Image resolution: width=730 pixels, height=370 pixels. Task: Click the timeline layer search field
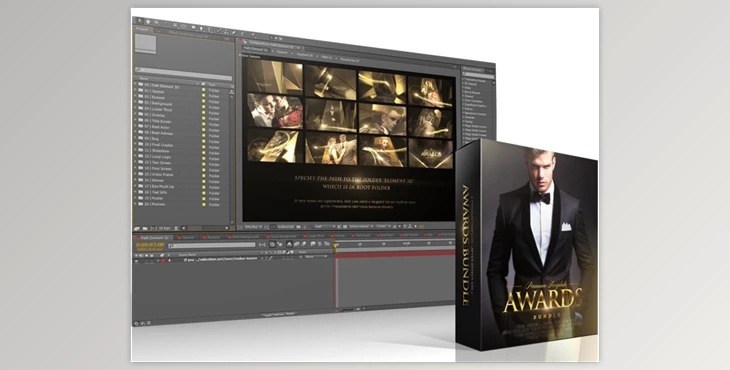(x=212, y=245)
